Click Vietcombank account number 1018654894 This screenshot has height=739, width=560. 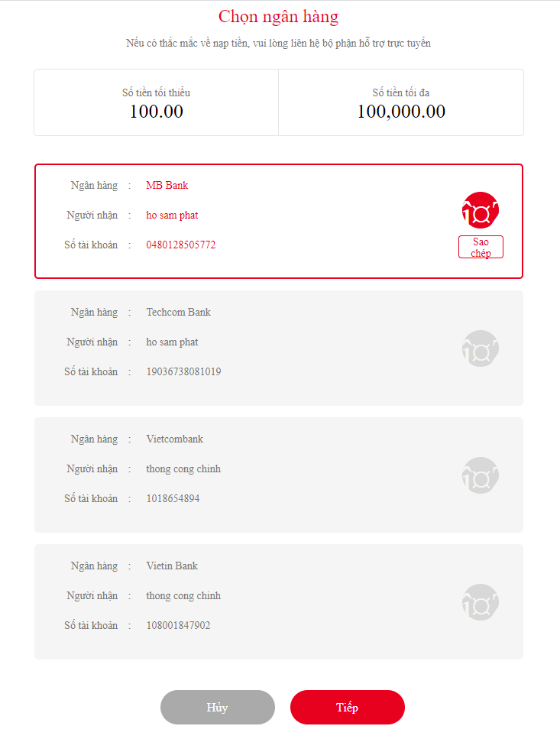tap(173, 499)
